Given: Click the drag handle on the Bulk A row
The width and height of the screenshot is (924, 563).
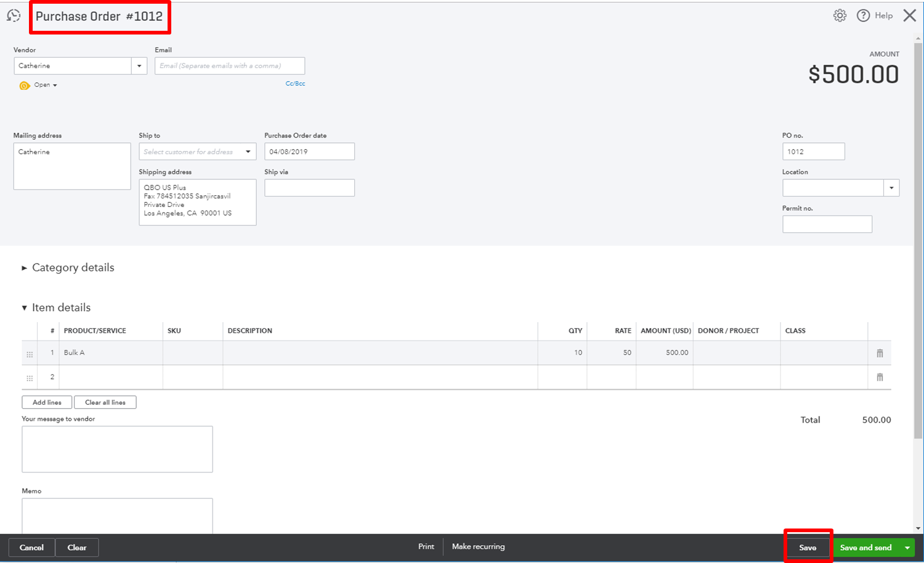Looking at the screenshot, I should click(29, 353).
